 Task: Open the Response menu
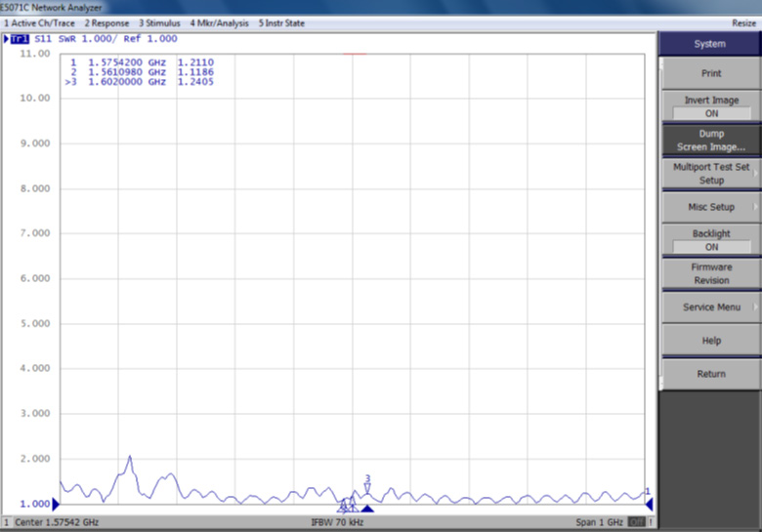click(106, 22)
